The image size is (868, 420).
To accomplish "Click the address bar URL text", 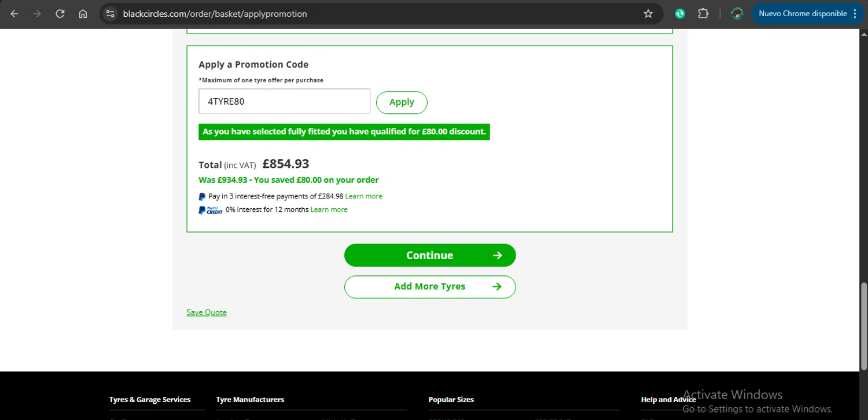I will click(x=215, y=14).
